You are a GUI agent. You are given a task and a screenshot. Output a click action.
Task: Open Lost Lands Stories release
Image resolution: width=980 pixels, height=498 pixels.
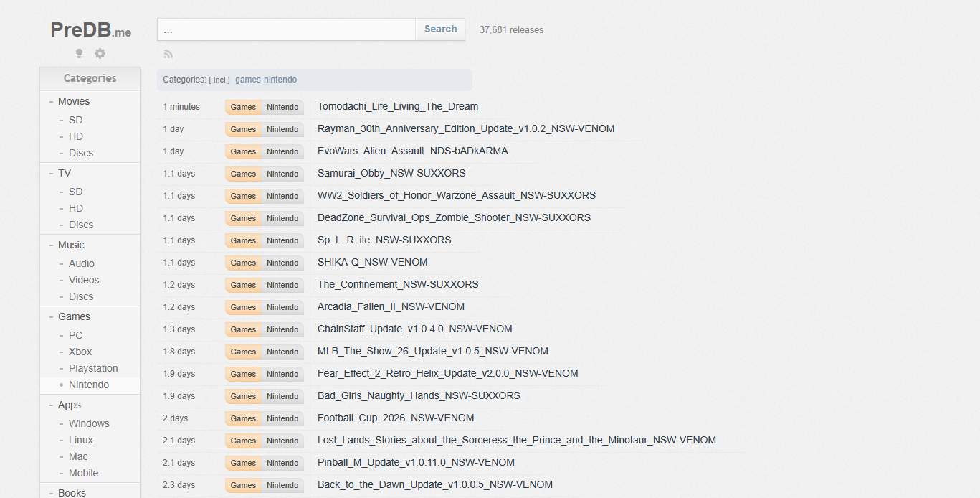pyautogui.click(x=517, y=441)
